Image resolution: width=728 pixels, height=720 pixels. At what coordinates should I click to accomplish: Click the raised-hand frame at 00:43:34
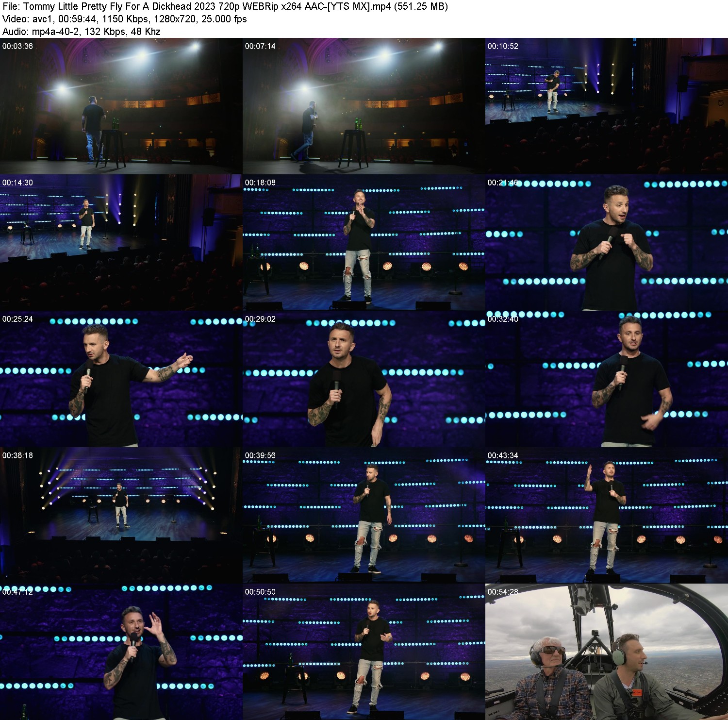(607, 516)
